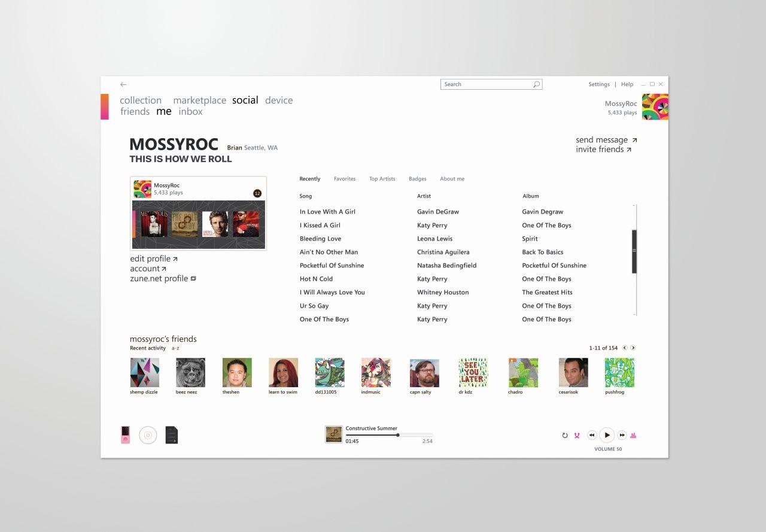Open the pink Zune device icon
The width and height of the screenshot is (766, 532).
click(x=125, y=435)
